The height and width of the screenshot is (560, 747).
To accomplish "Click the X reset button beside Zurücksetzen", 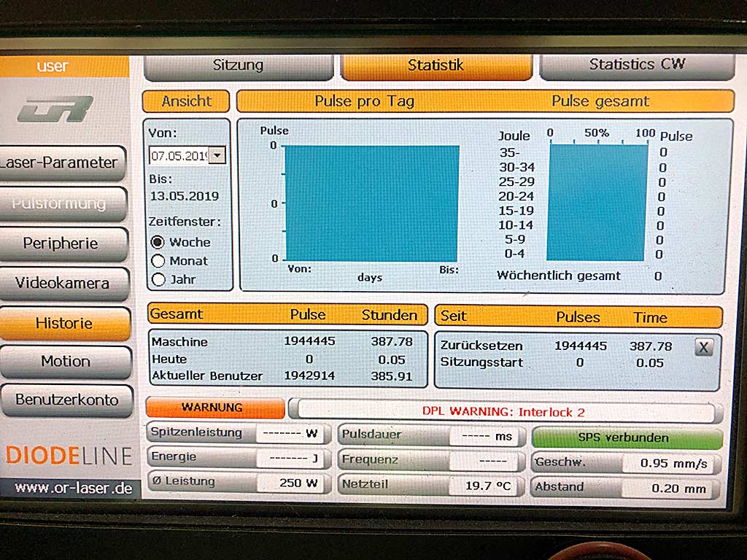I will pyautogui.click(x=703, y=347).
